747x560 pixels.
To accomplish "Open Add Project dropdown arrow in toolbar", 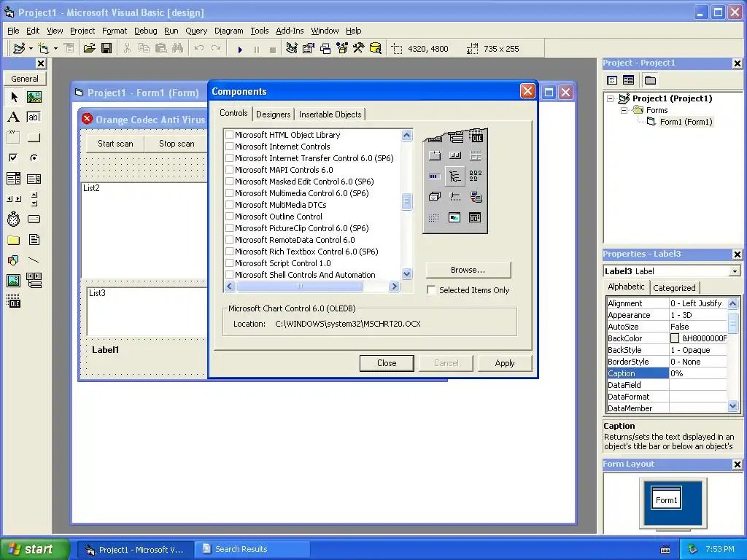I will [31, 49].
